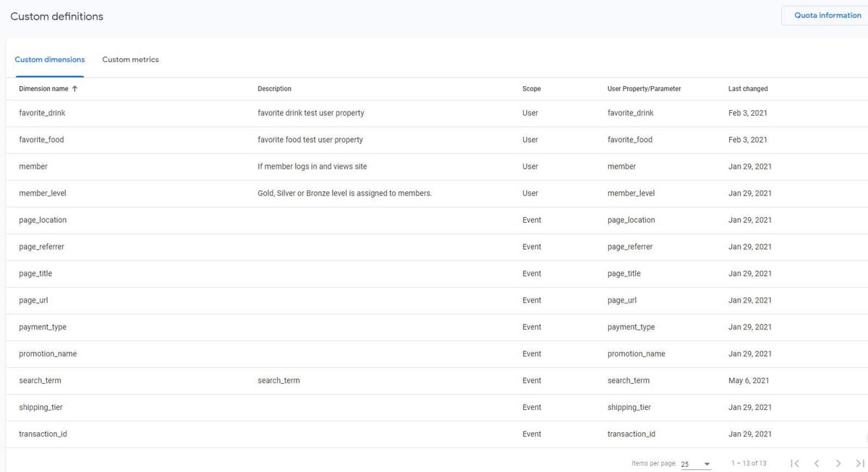Click description 'favorite drink test user property'

(311, 113)
